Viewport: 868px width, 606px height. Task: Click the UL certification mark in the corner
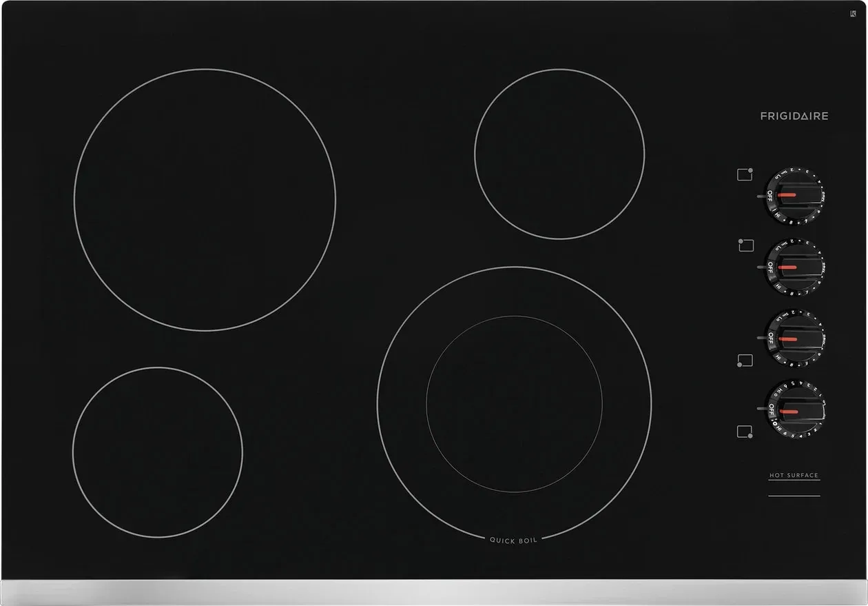[x=853, y=14]
